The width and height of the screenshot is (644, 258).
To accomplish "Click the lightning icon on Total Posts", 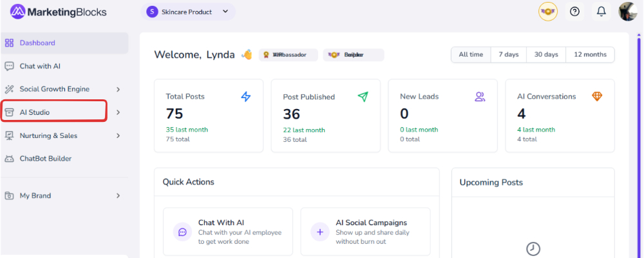I will (x=246, y=97).
